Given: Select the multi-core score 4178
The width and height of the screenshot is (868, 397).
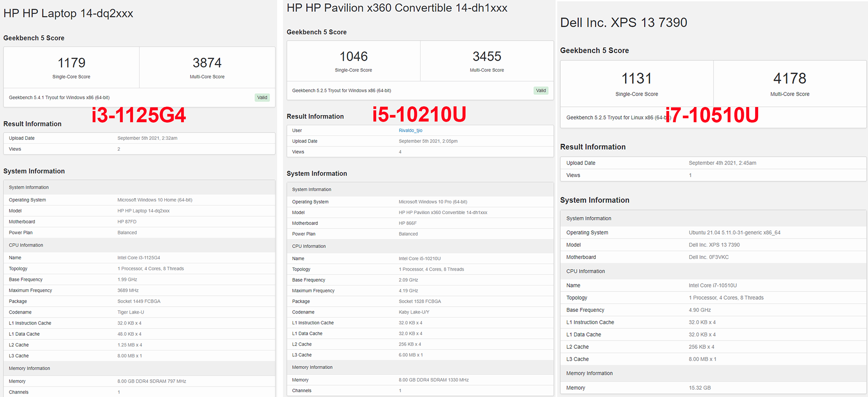Looking at the screenshot, I should (x=790, y=79).
